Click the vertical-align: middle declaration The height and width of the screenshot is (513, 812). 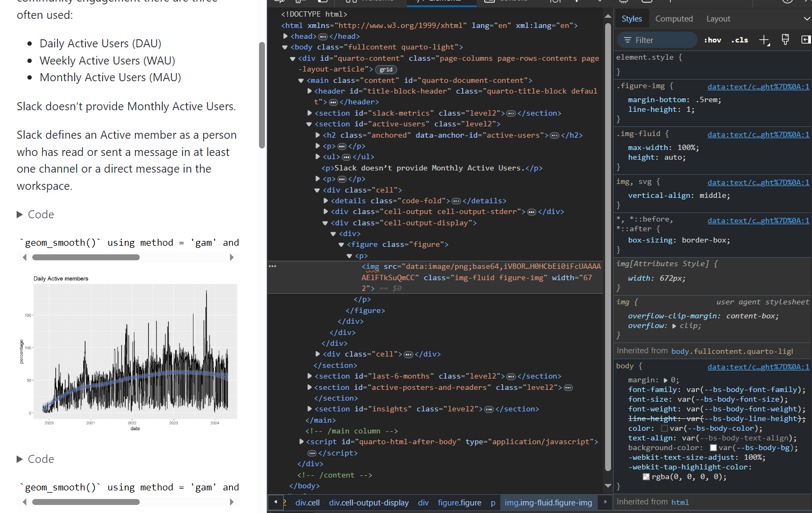click(679, 196)
